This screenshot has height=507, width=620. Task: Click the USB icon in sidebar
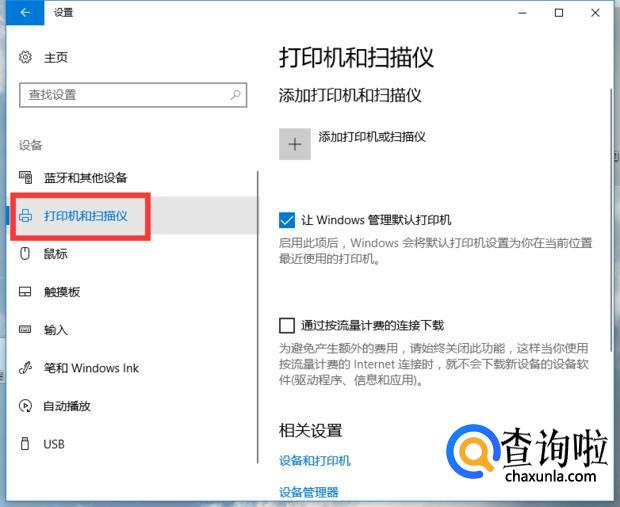point(26,444)
